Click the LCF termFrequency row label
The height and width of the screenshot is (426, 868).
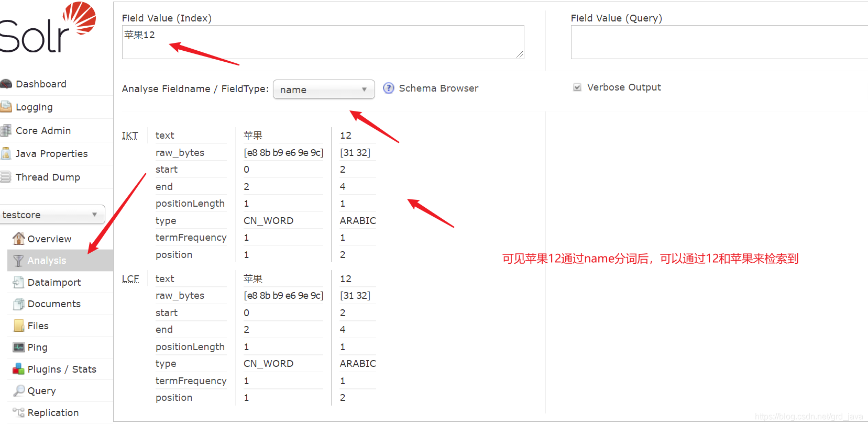tap(191, 381)
